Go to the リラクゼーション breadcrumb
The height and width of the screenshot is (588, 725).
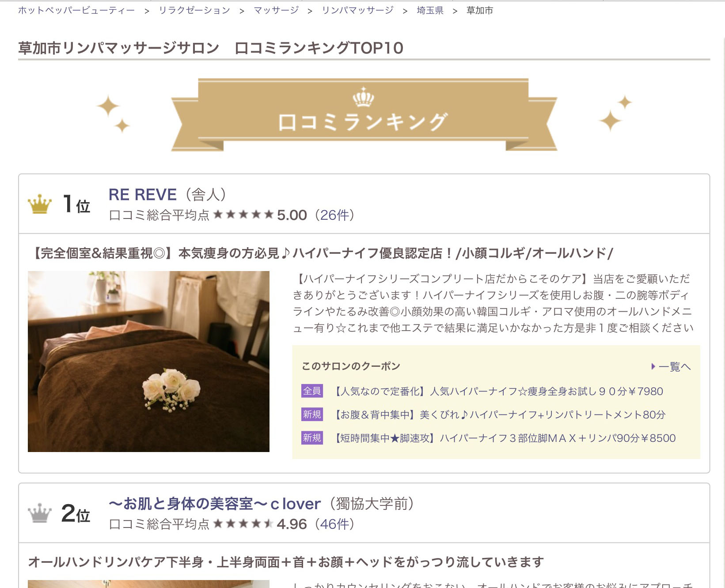pos(194,11)
